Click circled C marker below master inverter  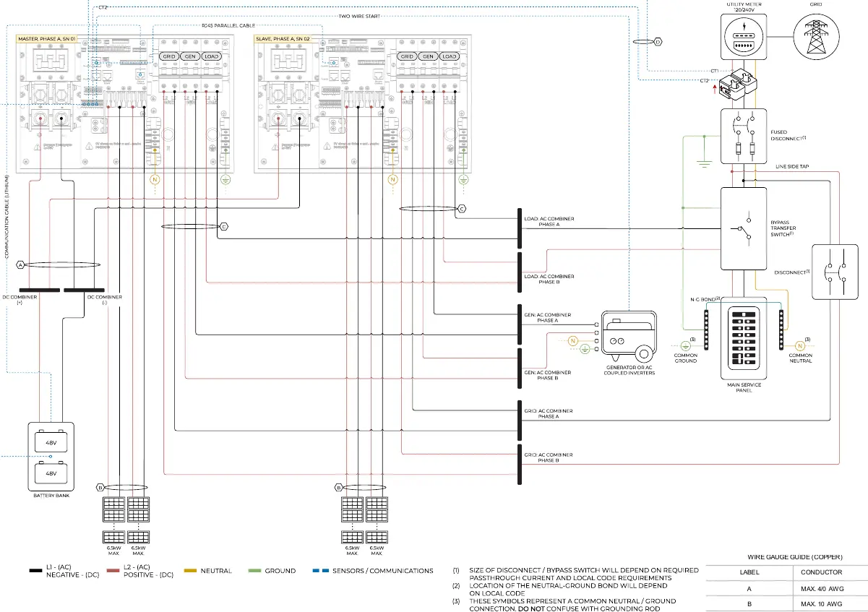pyautogui.click(x=224, y=227)
